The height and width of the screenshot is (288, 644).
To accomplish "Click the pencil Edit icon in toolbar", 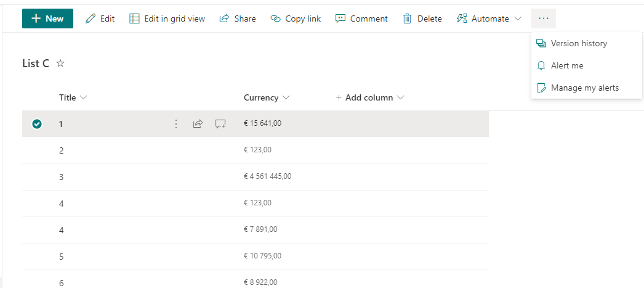I will (x=91, y=19).
